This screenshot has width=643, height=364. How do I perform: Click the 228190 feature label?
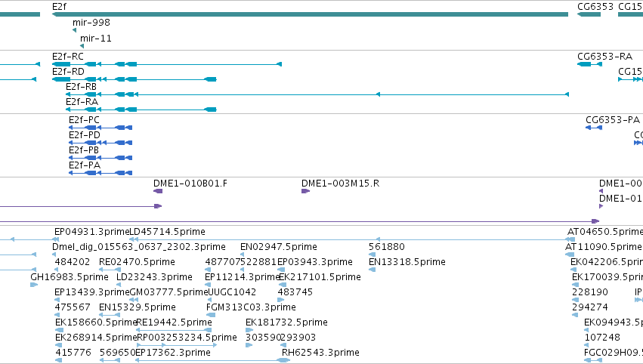(x=590, y=292)
